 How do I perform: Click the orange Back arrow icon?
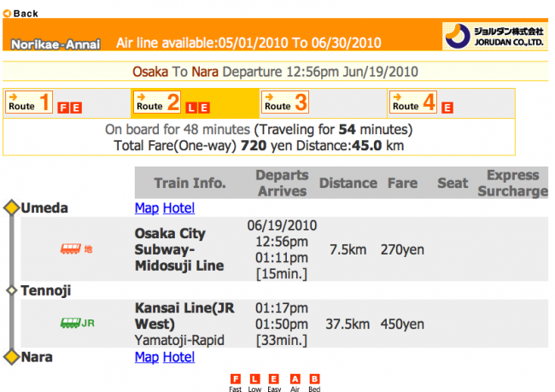tap(7, 14)
